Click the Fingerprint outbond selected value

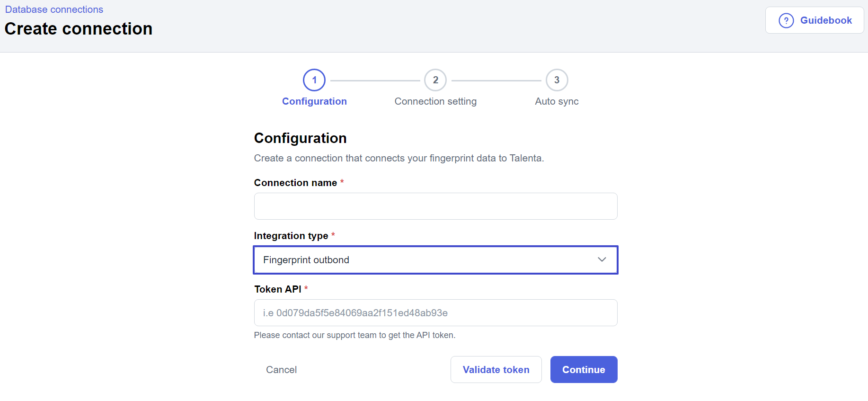coord(306,260)
